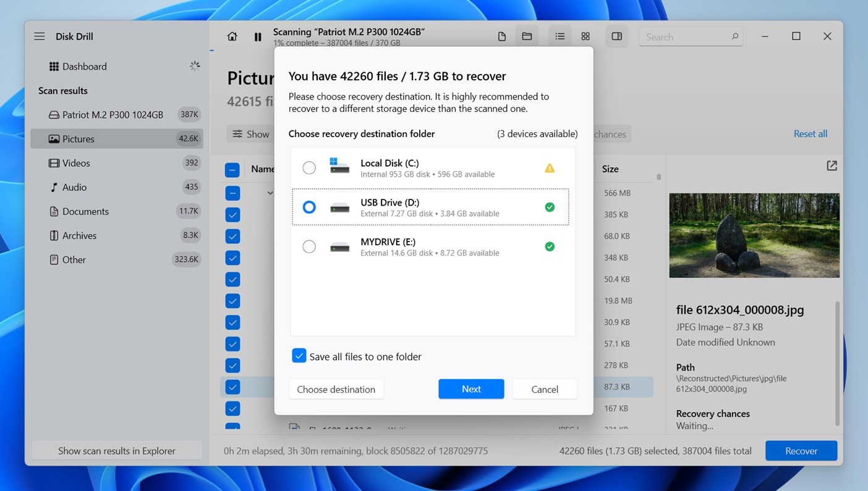The height and width of the screenshot is (491, 868).
Task: Select Patriot M.2 P300 1024GB scan result
Action: coord(116,114)
